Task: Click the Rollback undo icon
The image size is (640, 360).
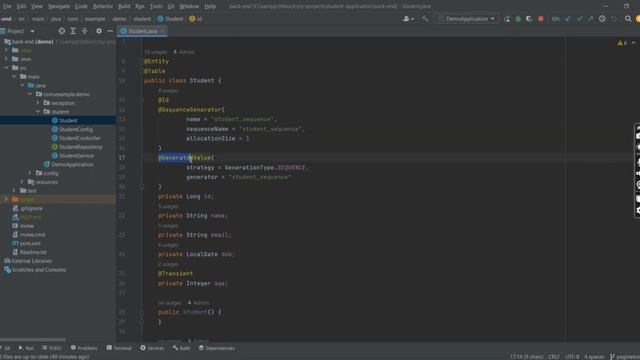Action: tap(614, 19)
